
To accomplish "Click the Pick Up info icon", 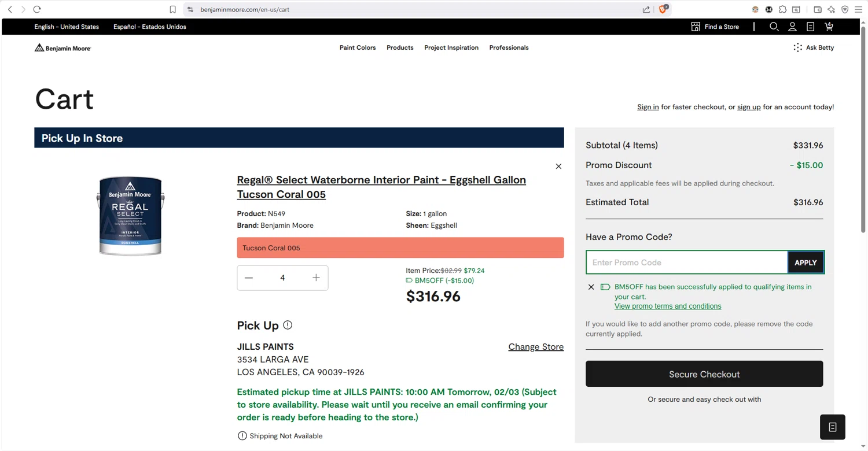I will (288, 325).
